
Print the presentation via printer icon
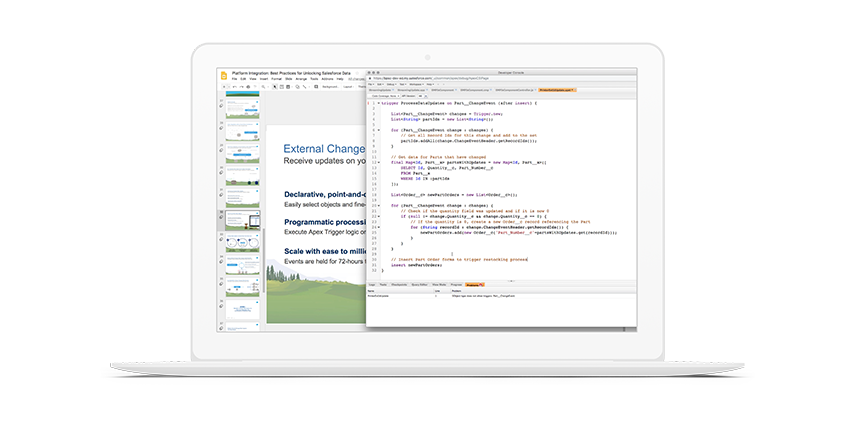[248, 87]
